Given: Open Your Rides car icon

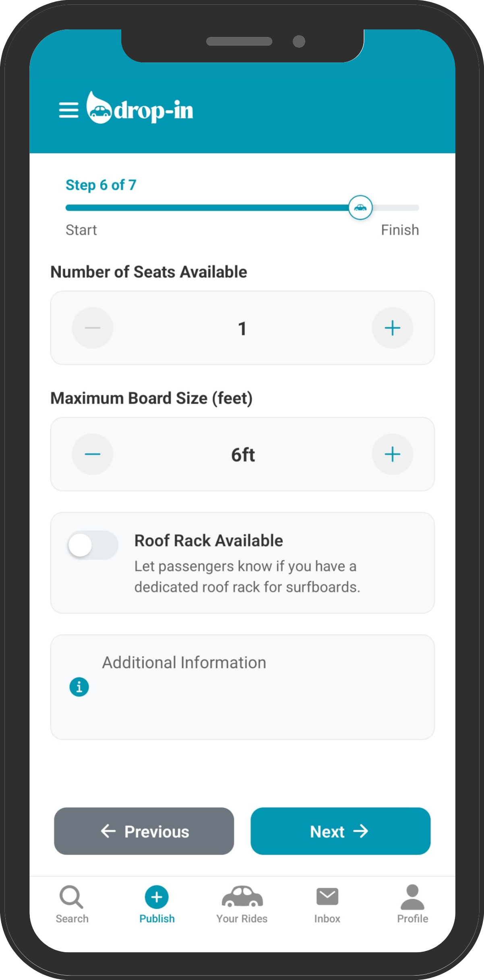Looking at the screenshot, I should coord(242,897).
